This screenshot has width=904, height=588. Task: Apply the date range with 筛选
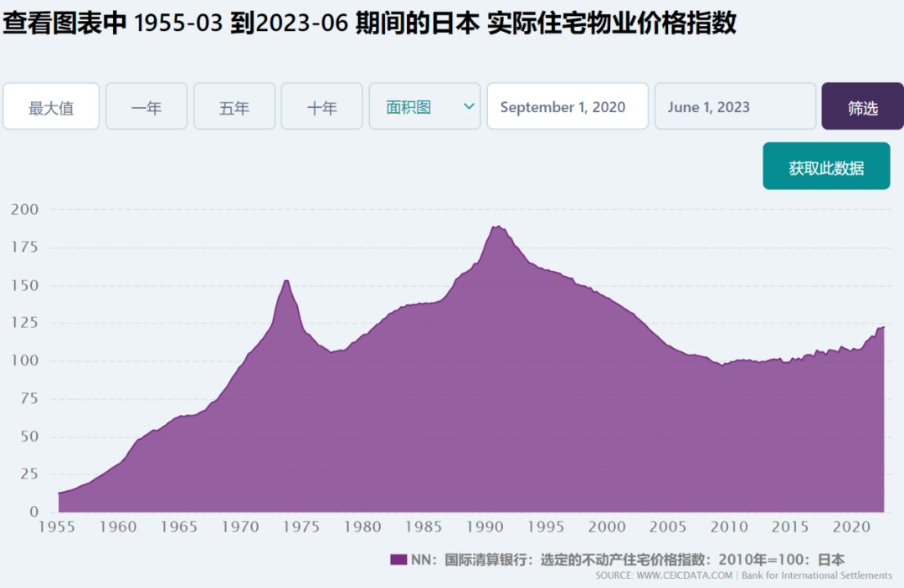862,106
